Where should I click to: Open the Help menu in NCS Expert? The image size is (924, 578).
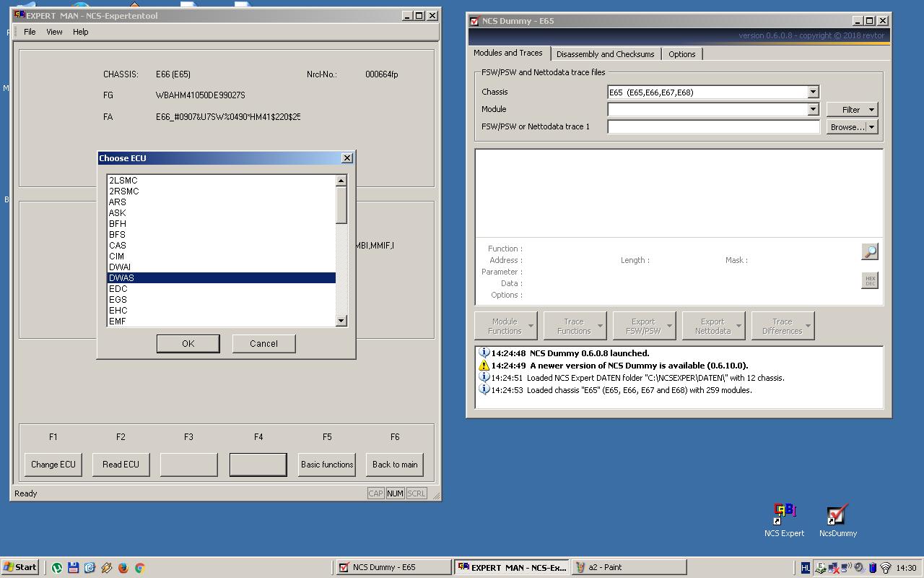pos(80,32)
